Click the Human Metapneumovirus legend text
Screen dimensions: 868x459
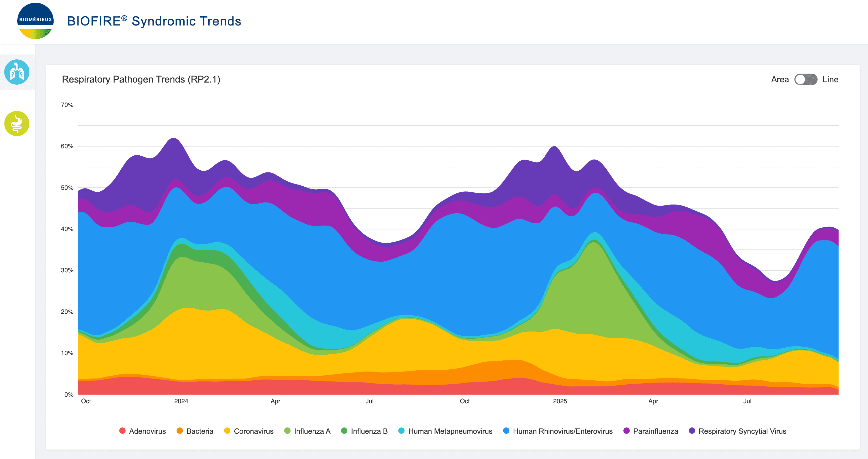click(x=450, y=431)
